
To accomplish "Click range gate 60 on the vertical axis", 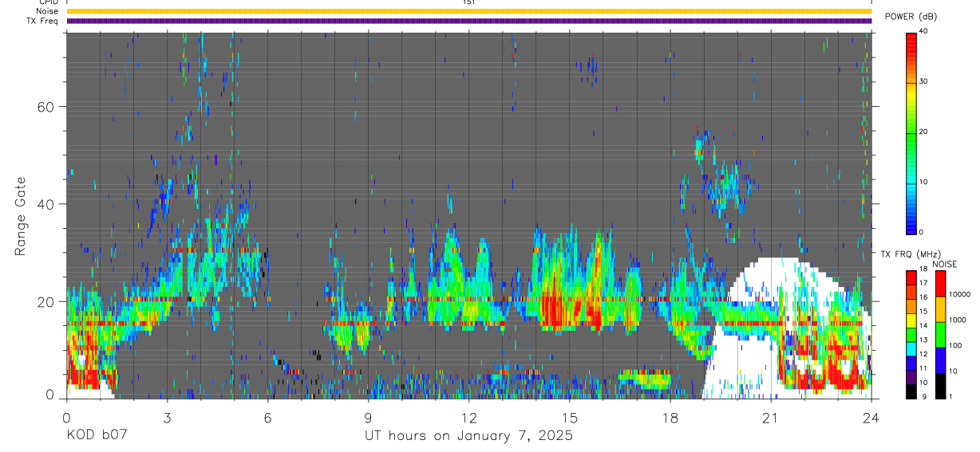I will tap(48, 106).
